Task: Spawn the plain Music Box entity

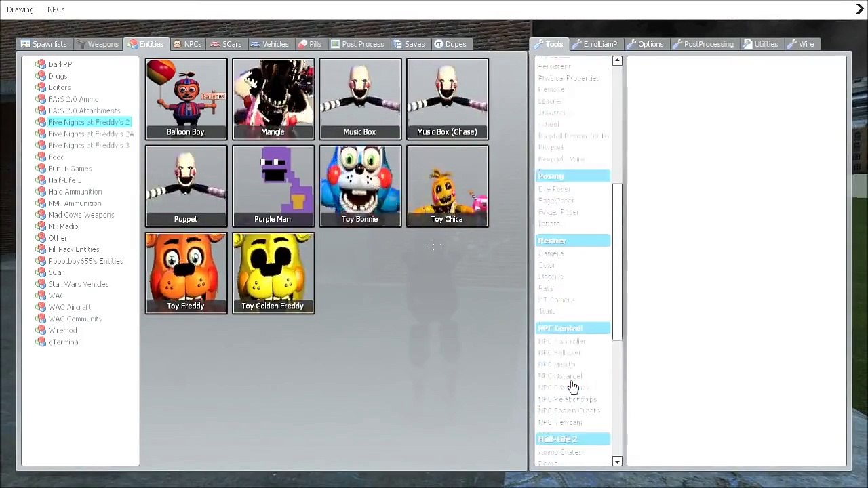Action: point(360,99)
